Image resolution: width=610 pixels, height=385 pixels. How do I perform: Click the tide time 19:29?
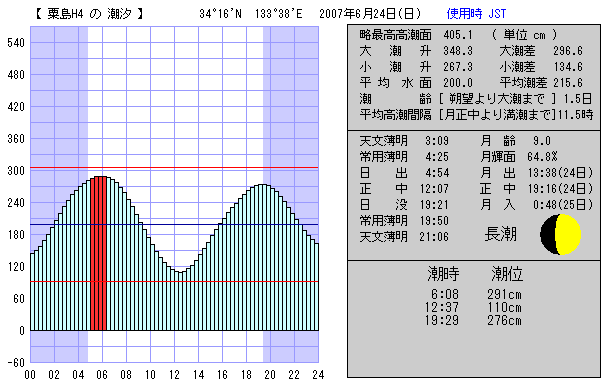(x=442, y=320)
